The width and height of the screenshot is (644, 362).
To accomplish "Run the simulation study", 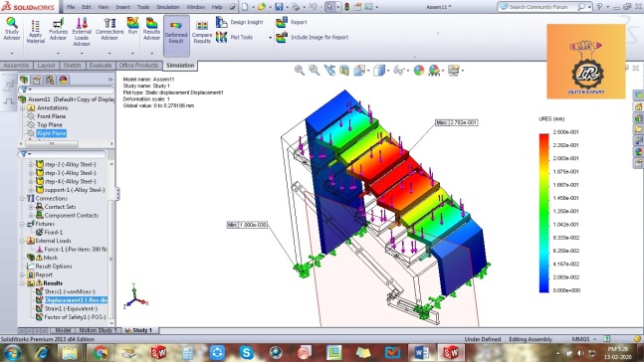I will pos(132,26).
